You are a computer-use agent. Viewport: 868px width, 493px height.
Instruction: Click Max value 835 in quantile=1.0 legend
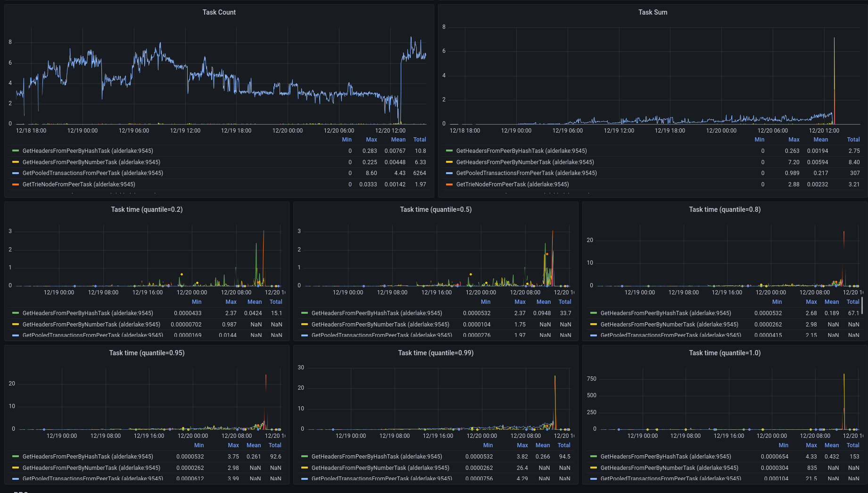tap(812, 468)
